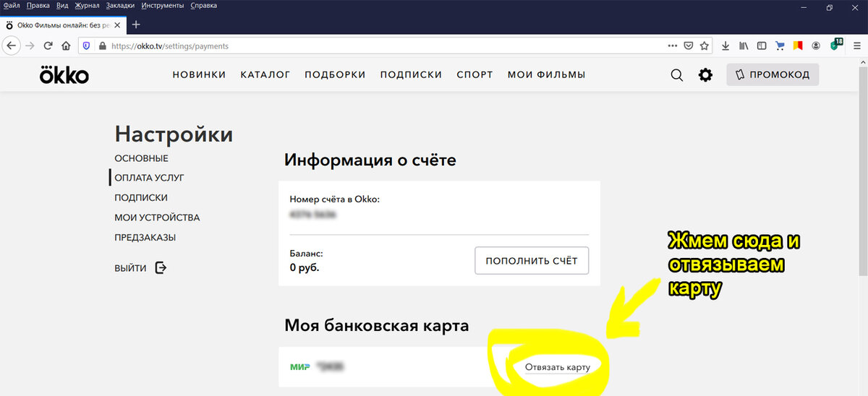Image resolution: width=868 pixels, height=396 pixels.
Task: Click the Настройки heading
Action: click(x=174, y=134)
